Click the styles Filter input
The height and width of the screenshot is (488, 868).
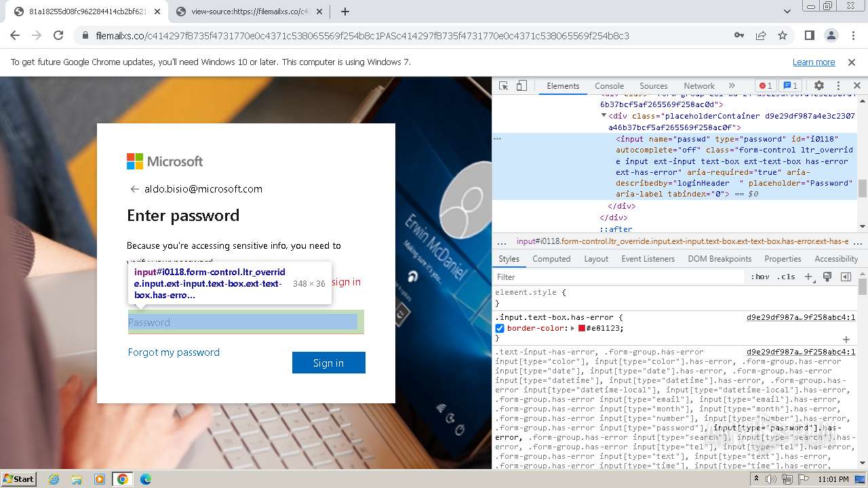click(x=618, y=277)
